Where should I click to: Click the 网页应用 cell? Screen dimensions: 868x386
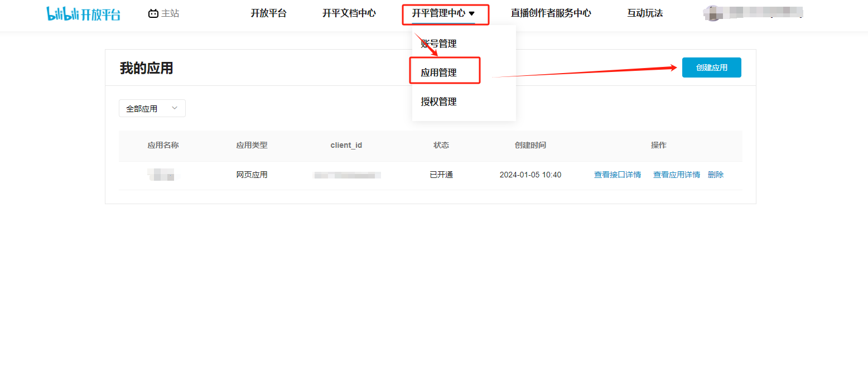pos(252,175)
